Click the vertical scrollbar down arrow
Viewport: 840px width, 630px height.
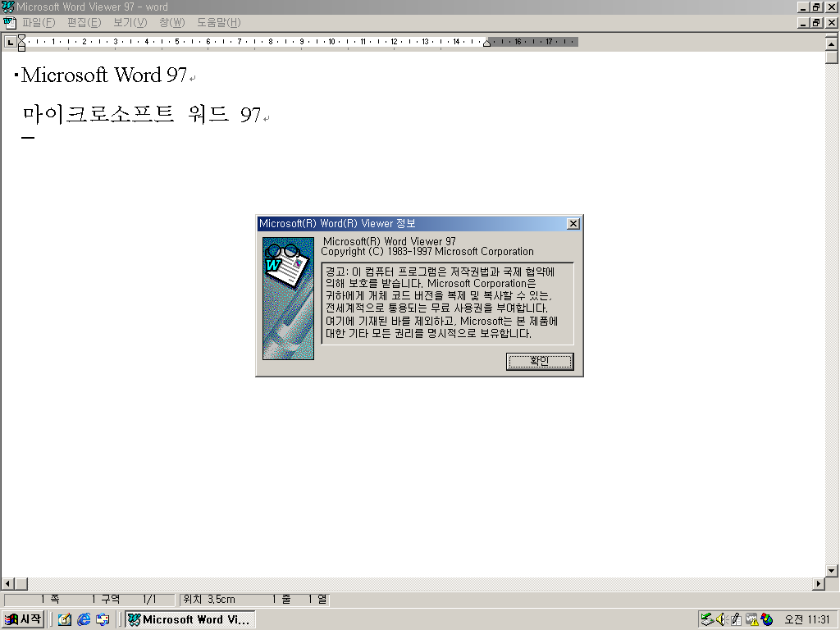[832, 571]
